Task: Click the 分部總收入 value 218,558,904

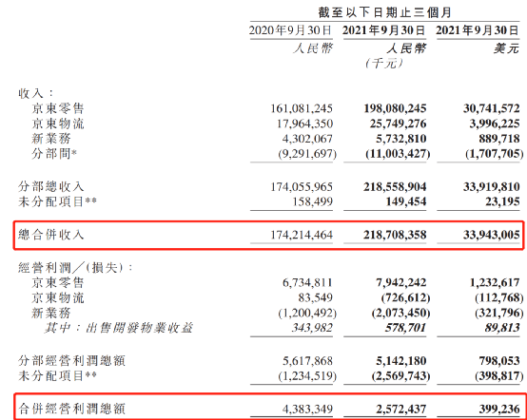Action: pyautogui.click(x=395, y=186)
